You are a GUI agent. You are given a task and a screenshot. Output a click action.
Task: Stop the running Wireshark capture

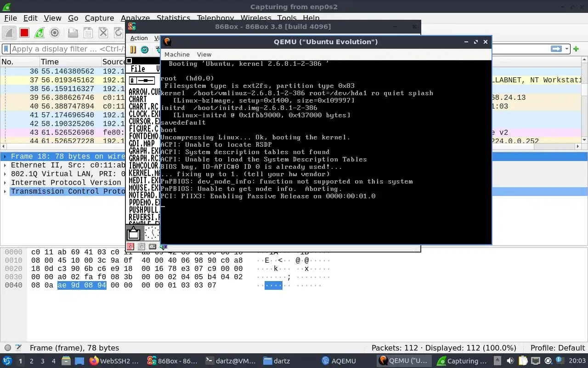(x=24, y=33)
